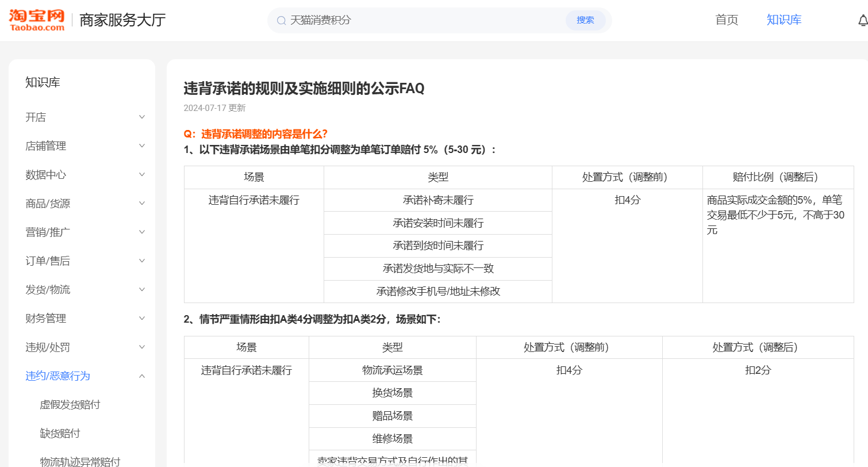
Task: Expand 财务管理 chevron
Action: click(x=142, y=319)
